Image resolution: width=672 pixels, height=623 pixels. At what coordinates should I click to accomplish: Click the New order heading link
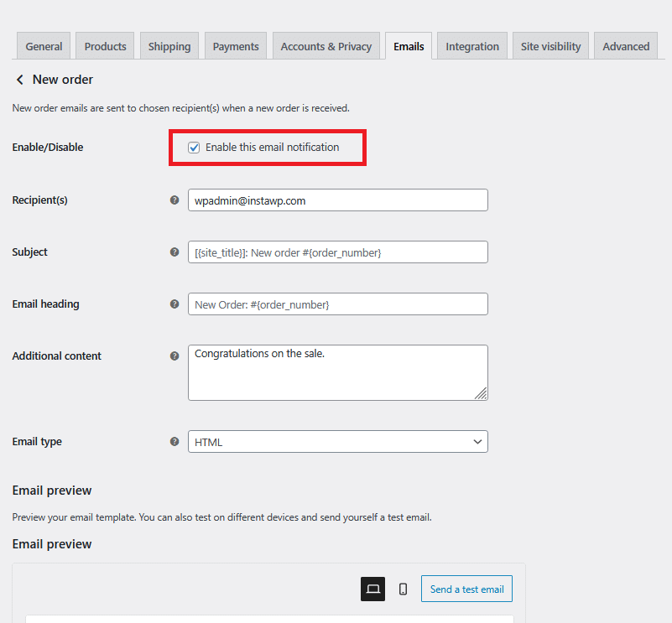[62, 80]
